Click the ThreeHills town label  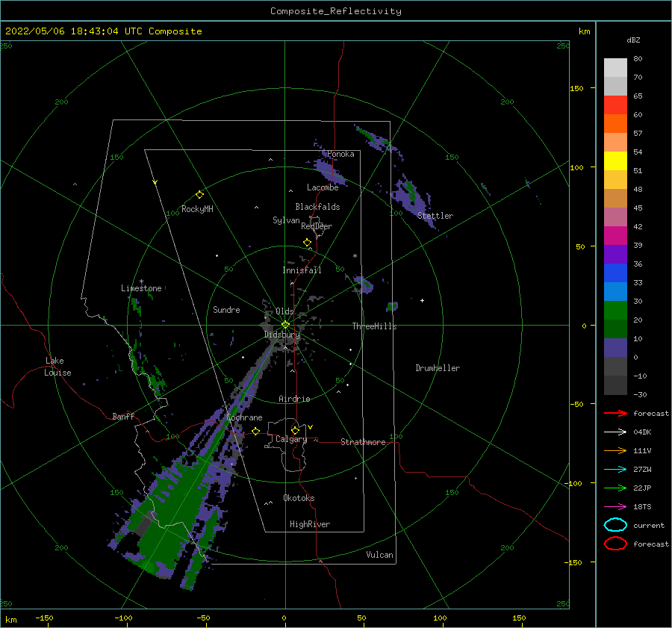[x=374, y=326]
